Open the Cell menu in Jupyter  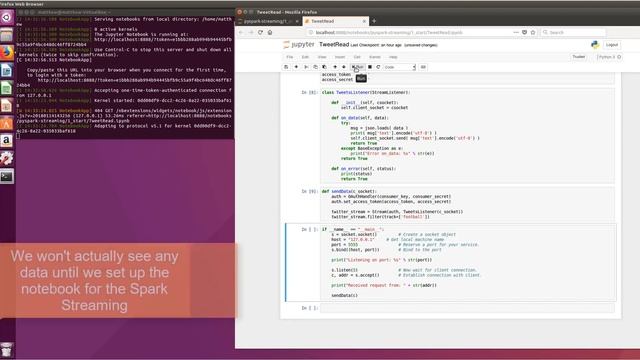[x=357, y=57]
